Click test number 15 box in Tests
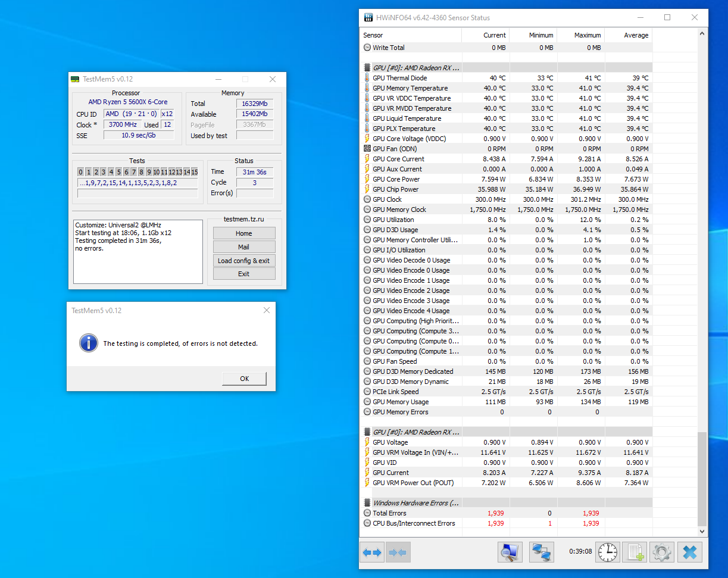Screen dimensions: 728x578 pos(195,172)
